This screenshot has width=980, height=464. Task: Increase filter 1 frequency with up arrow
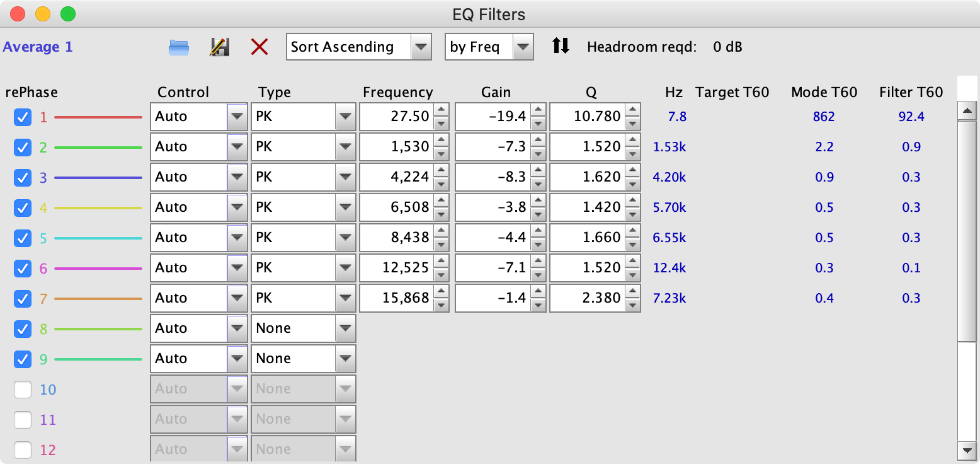click(442, 110)
